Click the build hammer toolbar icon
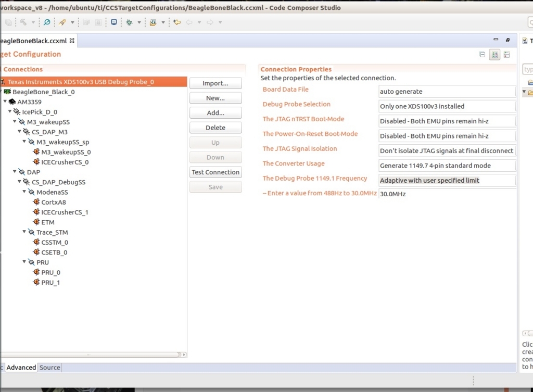533x392 pixels. (23, 22)
